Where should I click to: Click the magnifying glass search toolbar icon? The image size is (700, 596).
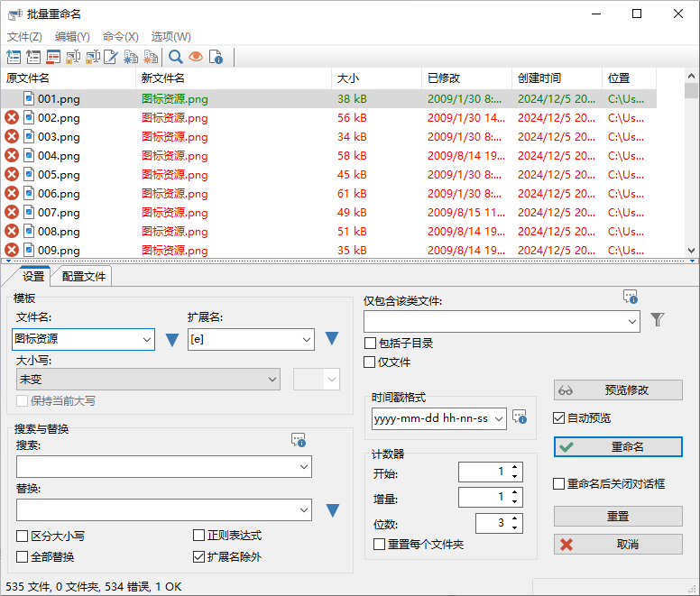175,57
